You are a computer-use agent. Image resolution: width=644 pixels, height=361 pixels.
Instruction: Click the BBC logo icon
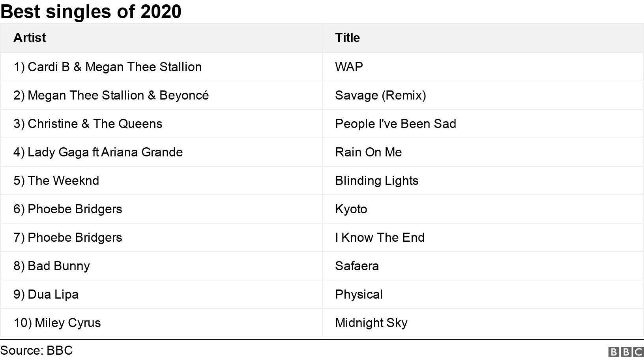(626, 352)
